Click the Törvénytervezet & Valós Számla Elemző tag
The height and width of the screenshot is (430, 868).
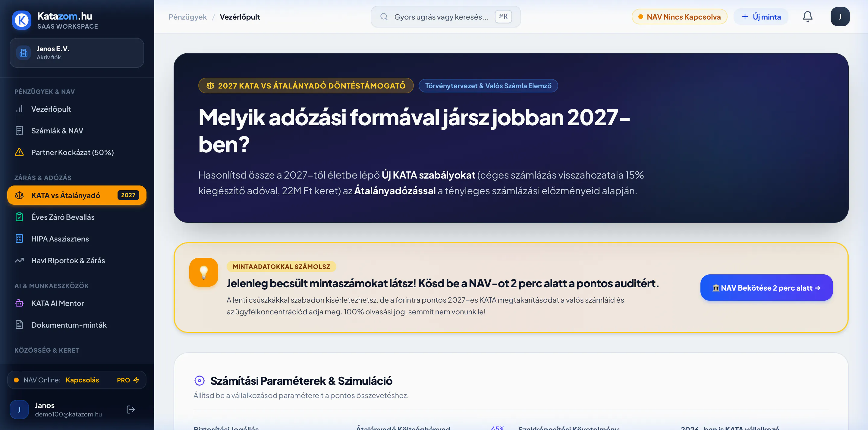pyautogui.click(x=488, y=86)
